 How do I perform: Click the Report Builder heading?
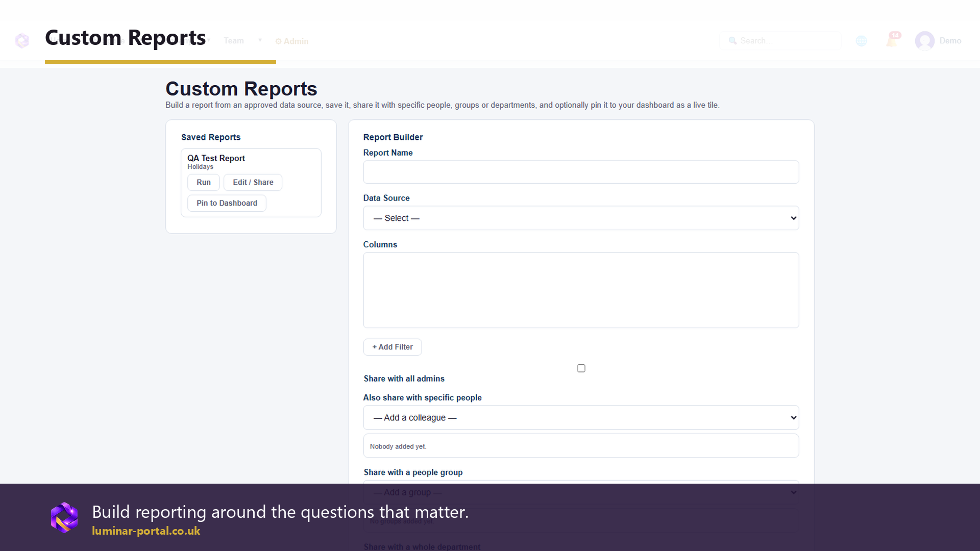pos(393,137)
